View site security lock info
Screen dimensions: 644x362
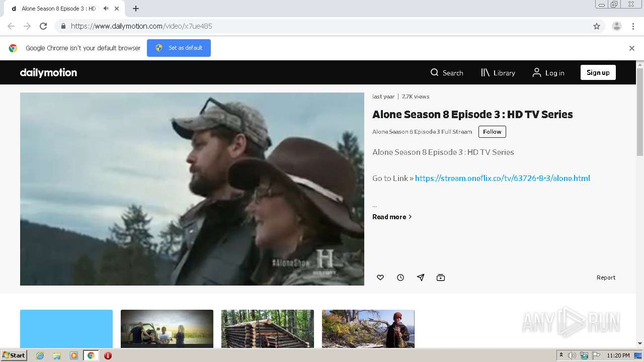pos(63,26)
